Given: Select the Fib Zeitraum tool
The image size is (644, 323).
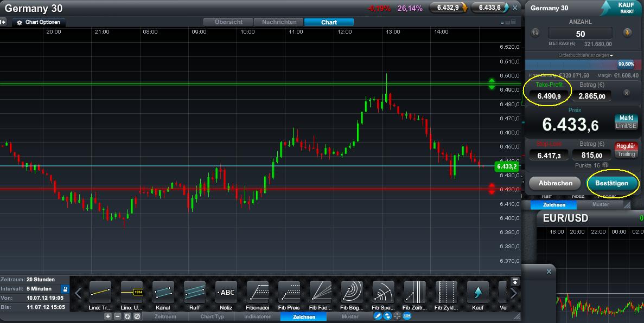Looking at the screenshot, I should point(415,292).
